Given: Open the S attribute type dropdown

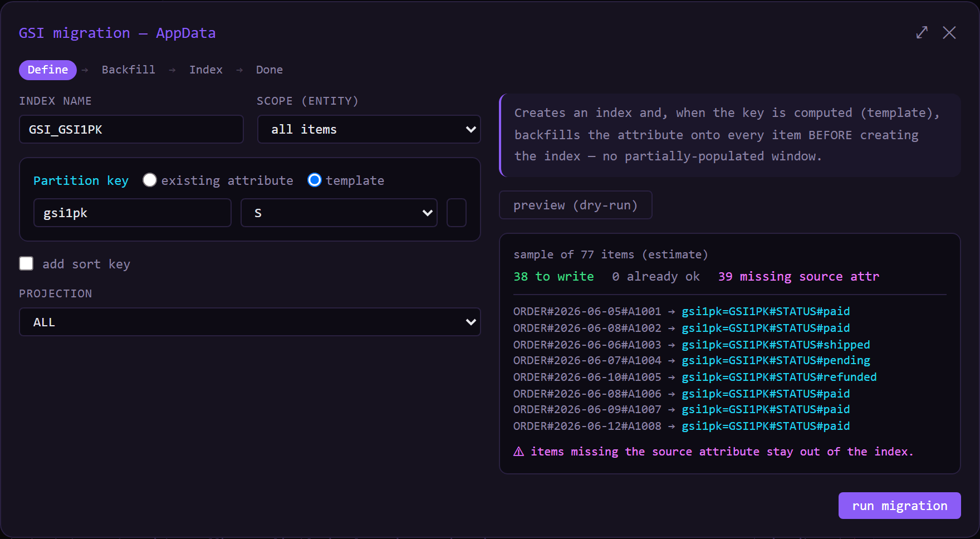Looking at the screenshot, I should [x=339, y=213].
